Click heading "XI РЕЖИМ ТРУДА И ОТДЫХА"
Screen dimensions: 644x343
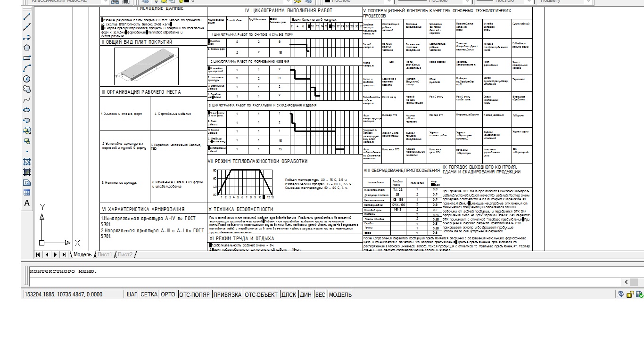pos(241,238)
